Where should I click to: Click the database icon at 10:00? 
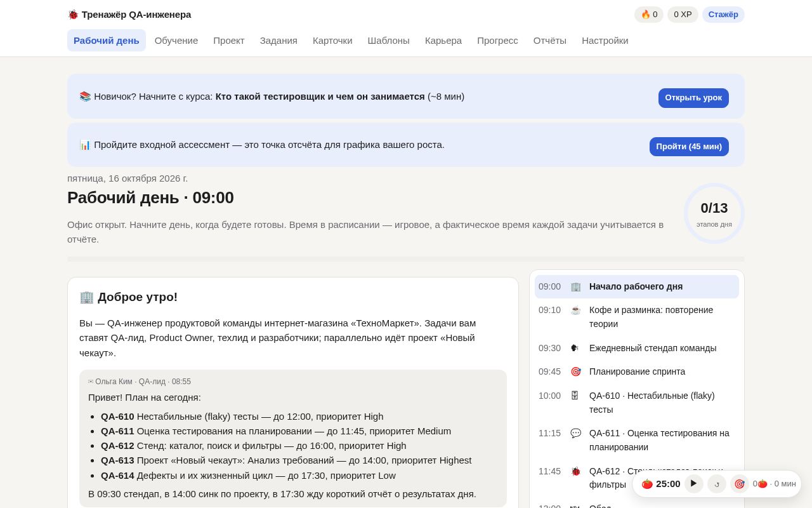(x=575, y=396)
